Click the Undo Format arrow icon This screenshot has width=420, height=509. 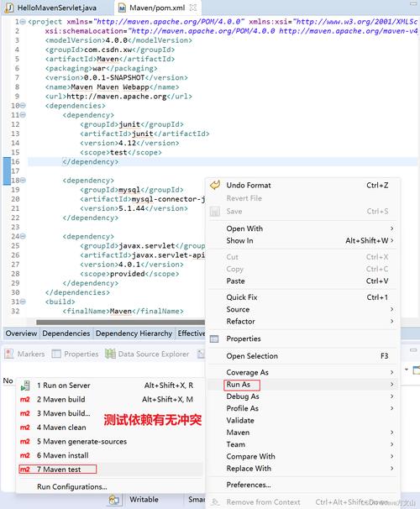click(x=215, y=185)
